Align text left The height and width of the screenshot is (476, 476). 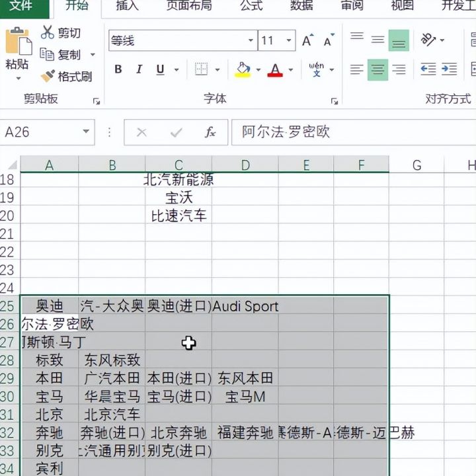point(356,69)
